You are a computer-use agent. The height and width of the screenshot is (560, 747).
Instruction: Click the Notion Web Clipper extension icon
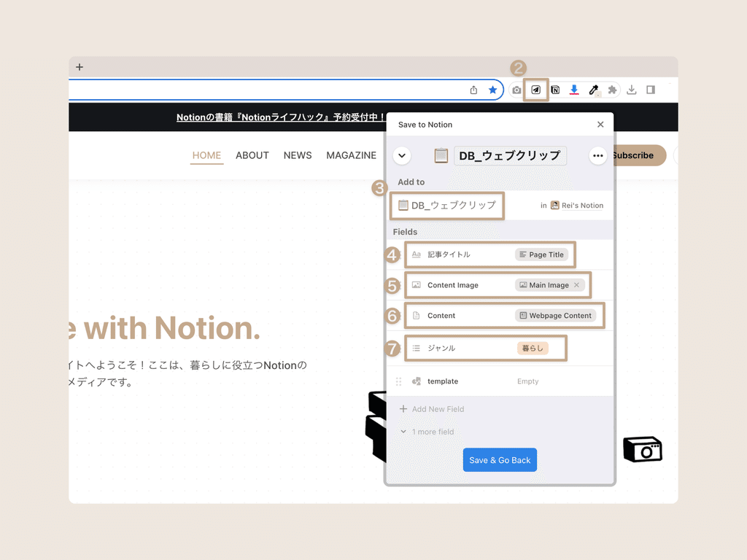[555, 90]
